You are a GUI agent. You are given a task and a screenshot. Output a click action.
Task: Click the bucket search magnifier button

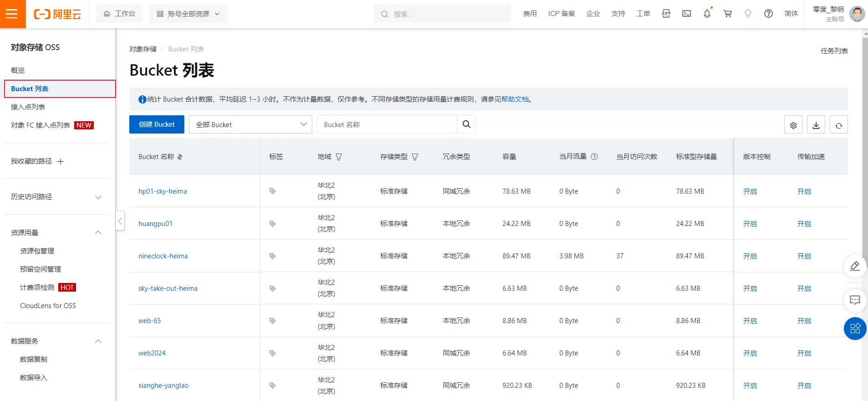click(x=467, y=124)
